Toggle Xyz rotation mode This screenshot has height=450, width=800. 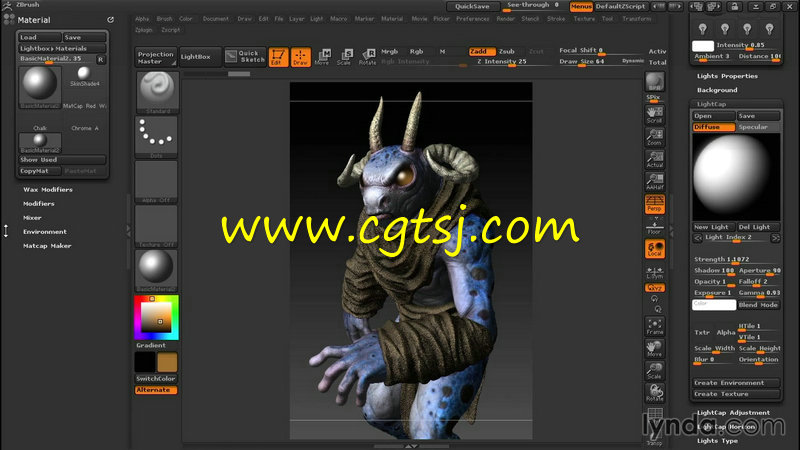(x=655, y=288)
